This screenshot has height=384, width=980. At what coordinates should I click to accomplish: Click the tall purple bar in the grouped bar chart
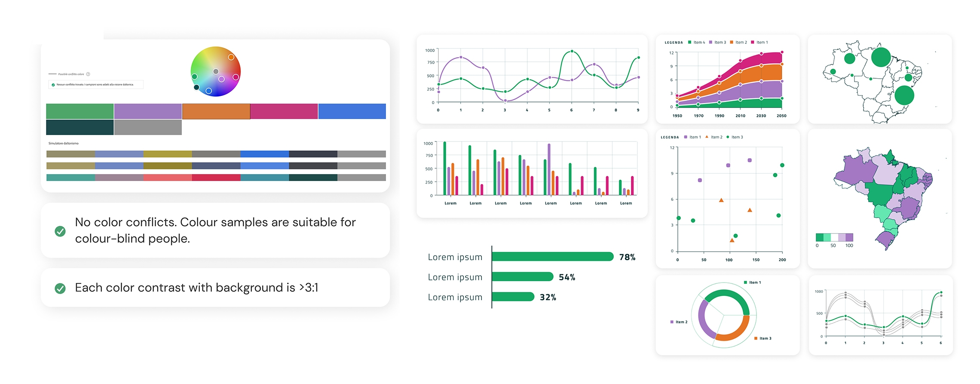click(549, 169)
